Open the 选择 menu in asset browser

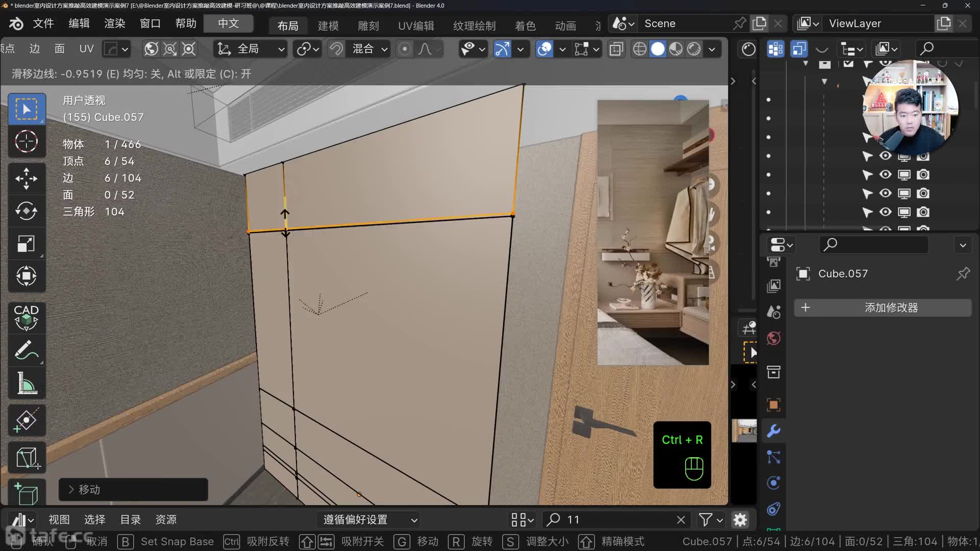[94, 519]
